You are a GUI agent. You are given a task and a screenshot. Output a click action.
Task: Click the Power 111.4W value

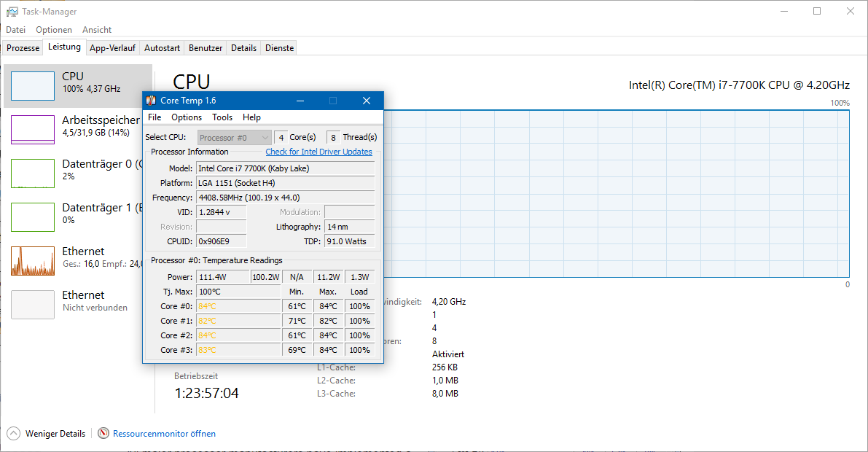222,277
